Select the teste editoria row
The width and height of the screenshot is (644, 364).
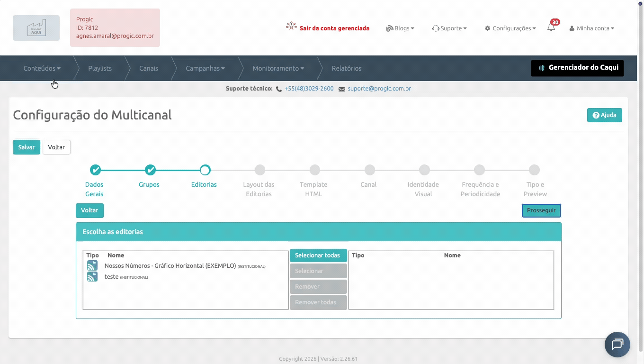point(186,277)
